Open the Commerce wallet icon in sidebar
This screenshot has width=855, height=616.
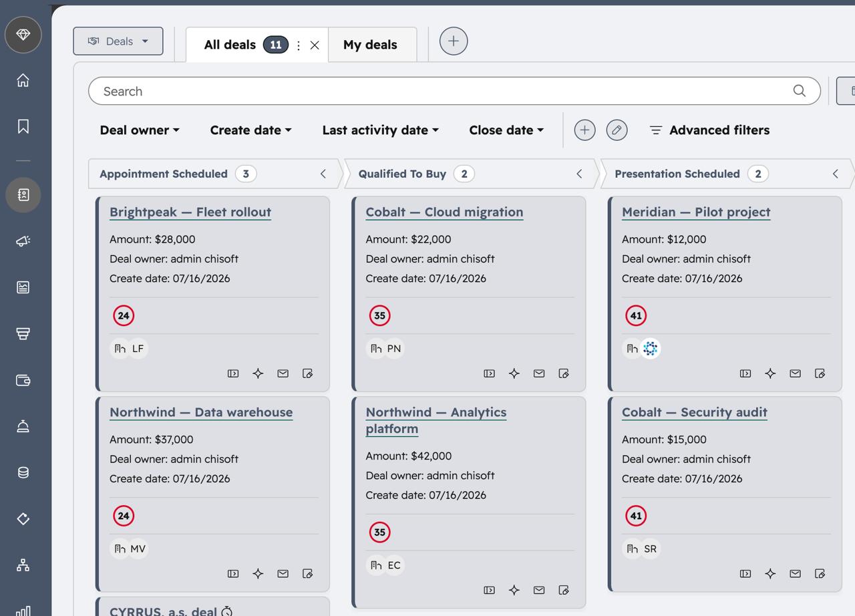[23, 380]
